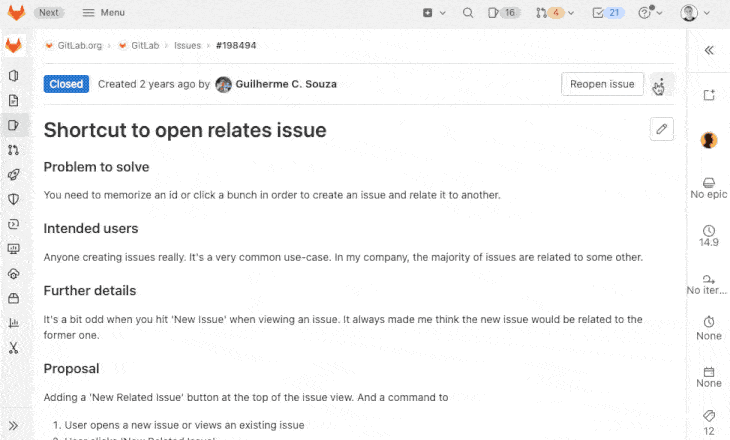Edit title and description pencil button
Viewport: 730px width, 440px height.
[661, 129]
